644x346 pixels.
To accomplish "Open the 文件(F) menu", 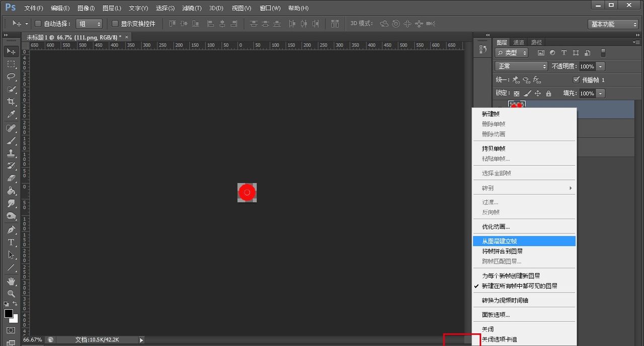I will tap(34, 8).
